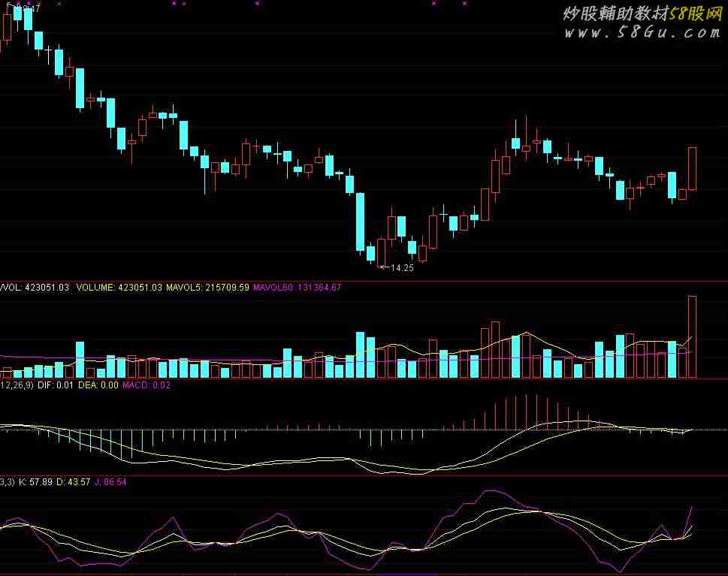Screen dimensions: 728x576
Task: Click the tallest red volume bar at right
Action: (692, 336)
